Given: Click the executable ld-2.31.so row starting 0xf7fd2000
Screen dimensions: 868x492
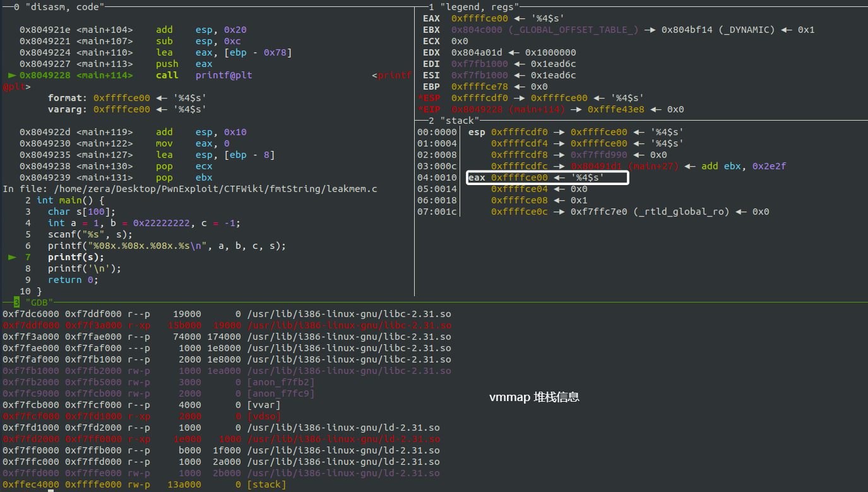Looking at the screenshot, I should [222, 439].
